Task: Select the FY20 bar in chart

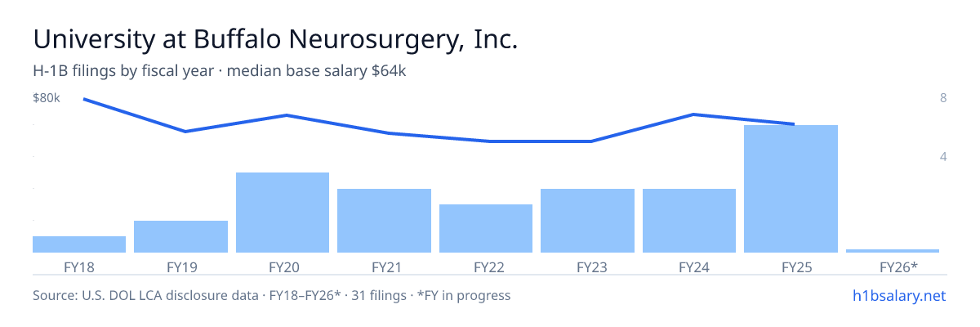Action: coord(283,213)
